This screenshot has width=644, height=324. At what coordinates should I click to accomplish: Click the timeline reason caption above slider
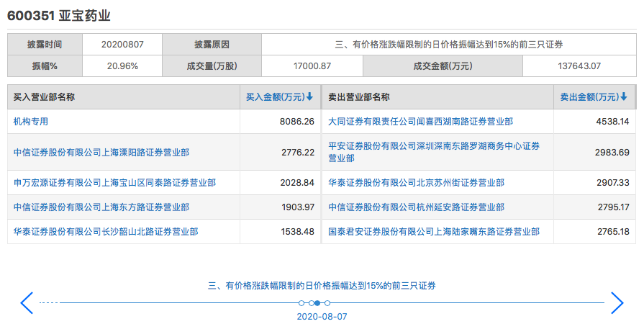pyautogui.click(x=322, y=285)
